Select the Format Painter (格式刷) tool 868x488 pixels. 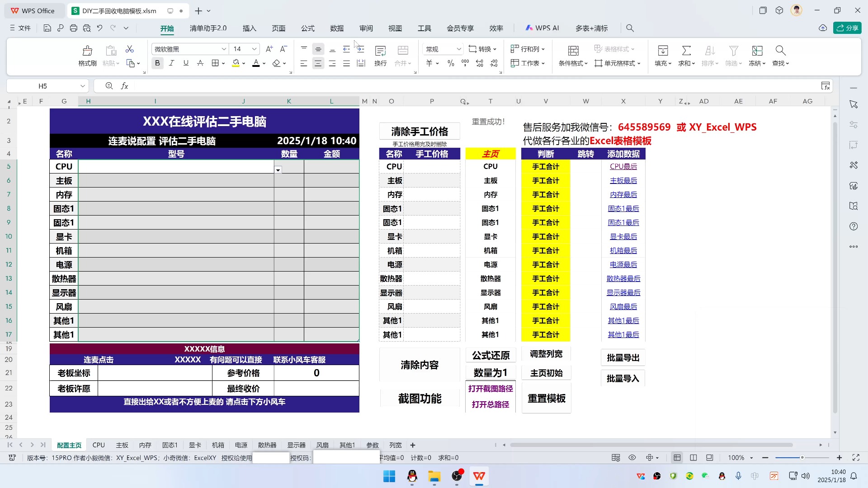87,55
